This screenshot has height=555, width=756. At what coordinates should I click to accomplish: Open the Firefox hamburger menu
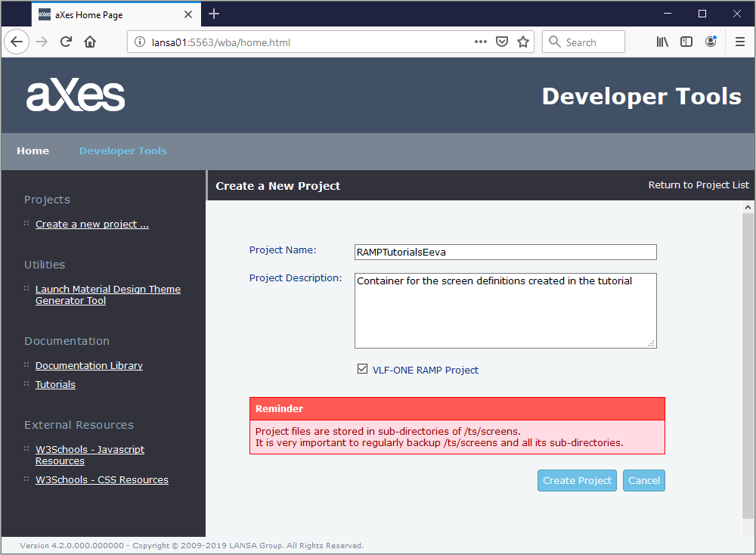(x=740, y=42)
